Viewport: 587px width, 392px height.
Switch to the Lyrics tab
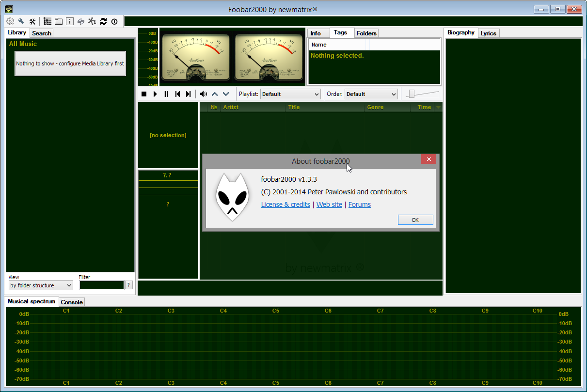click(488, 33)
